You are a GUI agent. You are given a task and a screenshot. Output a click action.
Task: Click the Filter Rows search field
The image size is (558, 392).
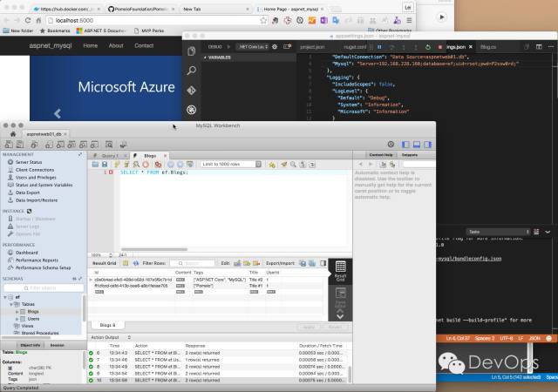[x=193, y=263]
